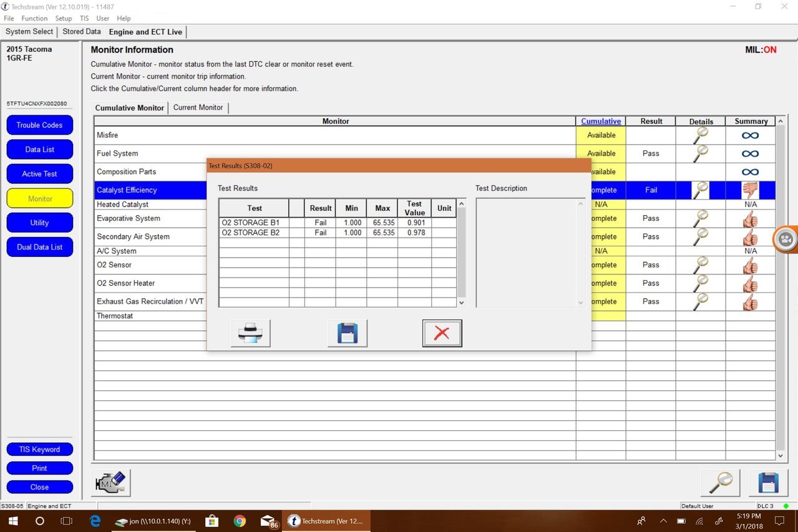Launch Active Test
The image size is (798, 532).
pyautogui.click(x=39, y=174)
